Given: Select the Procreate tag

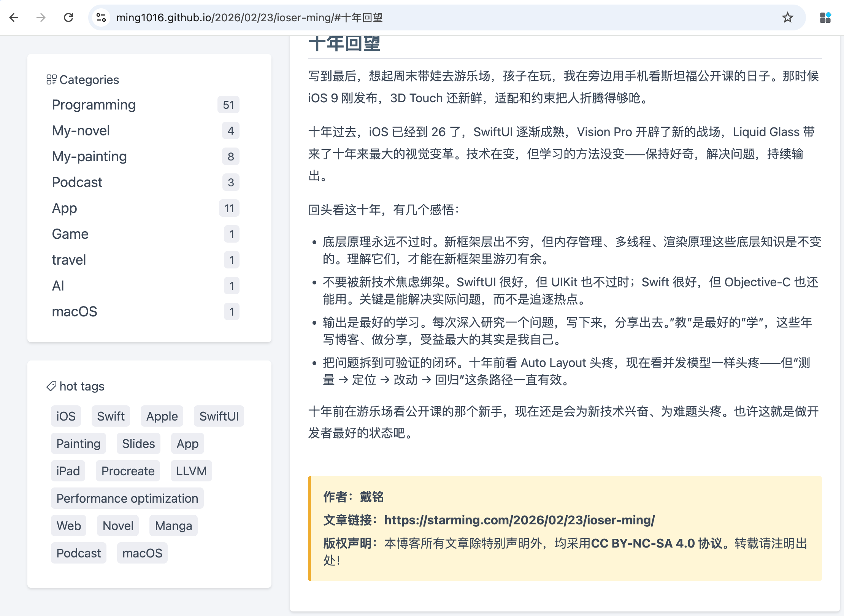Looking at the screenshot, I should click(x=128, y=471).
